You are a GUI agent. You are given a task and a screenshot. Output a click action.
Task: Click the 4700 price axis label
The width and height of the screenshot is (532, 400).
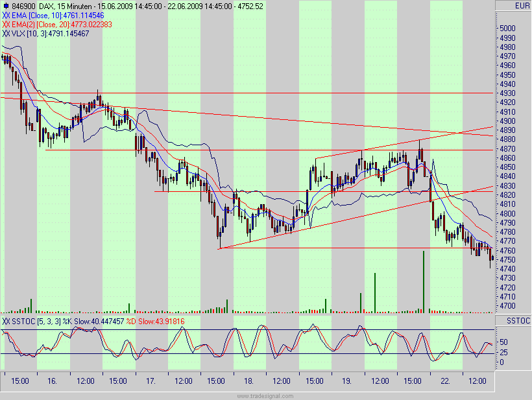coord(507,306)
